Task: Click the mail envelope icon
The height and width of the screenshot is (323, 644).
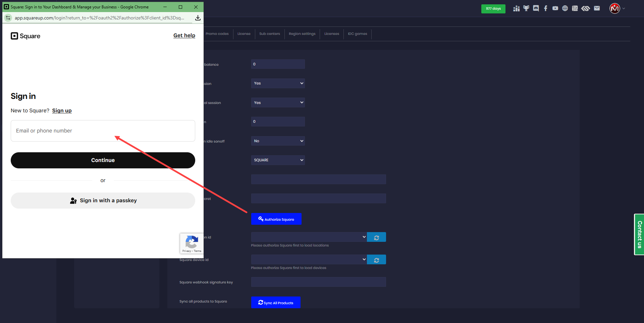Action: pyautogui.click(x=597, y=8)
